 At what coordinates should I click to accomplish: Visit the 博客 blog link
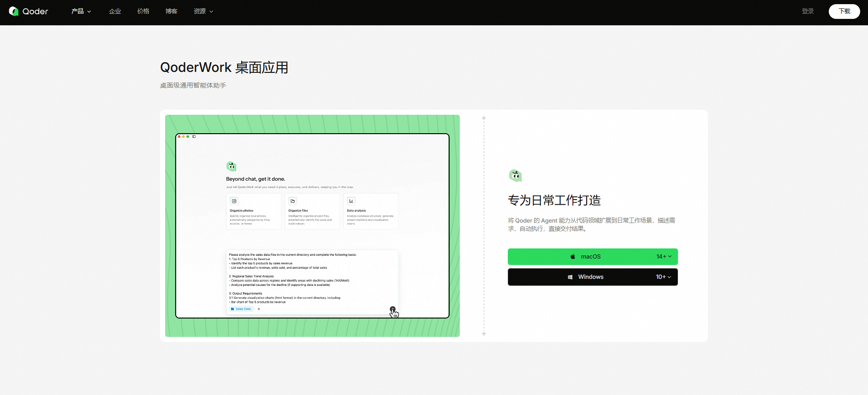point(171,12)
